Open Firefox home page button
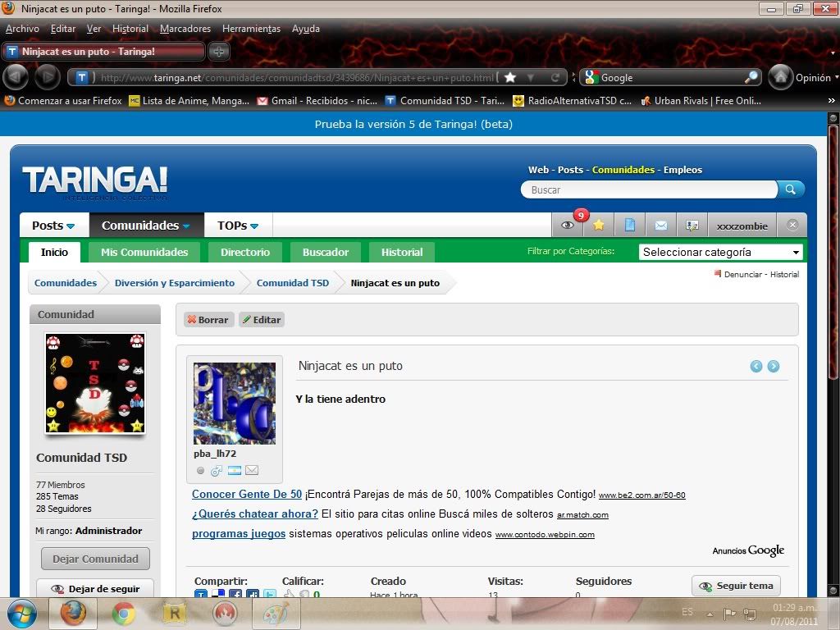The image size is (840, 630). coord(781,77)
